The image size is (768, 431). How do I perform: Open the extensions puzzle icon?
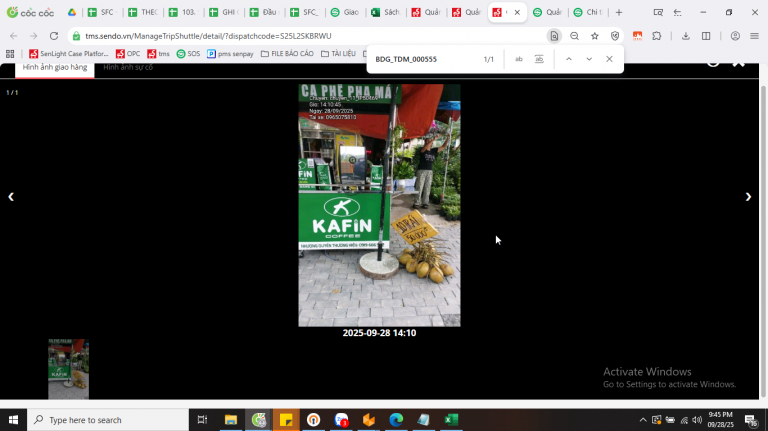pos(657,36)
